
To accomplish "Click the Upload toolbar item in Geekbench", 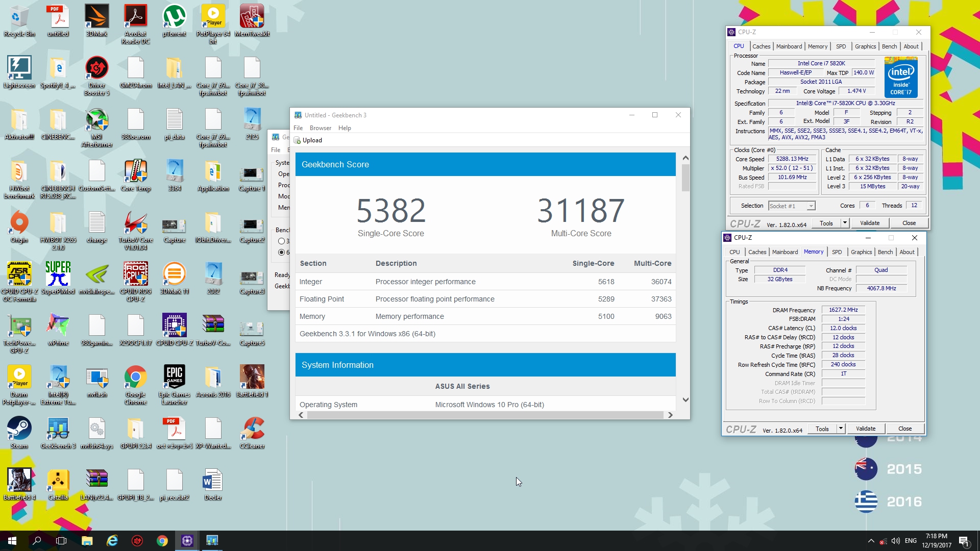I will (x=308, y=140).
